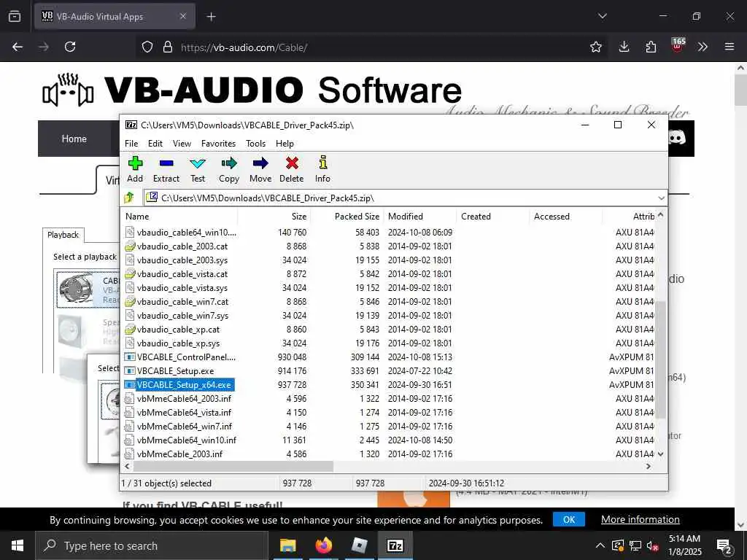Click the 7-Zip horizontal scrollbar thumb

point(233,466)
